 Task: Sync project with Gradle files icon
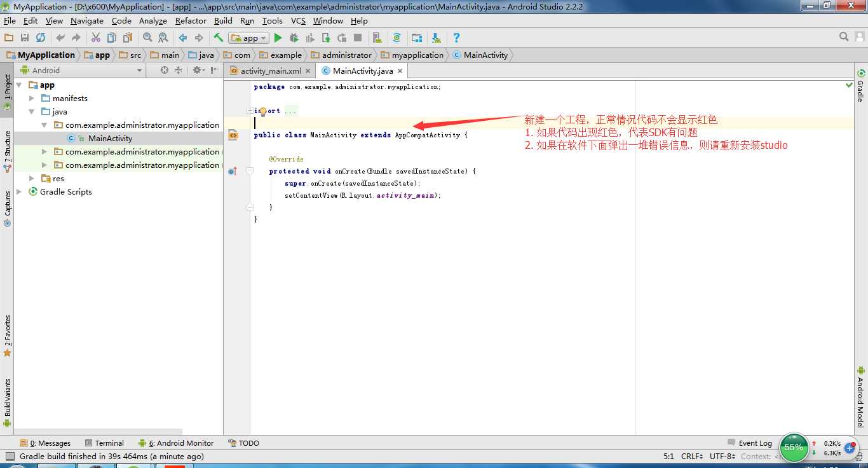coord(397,38)
